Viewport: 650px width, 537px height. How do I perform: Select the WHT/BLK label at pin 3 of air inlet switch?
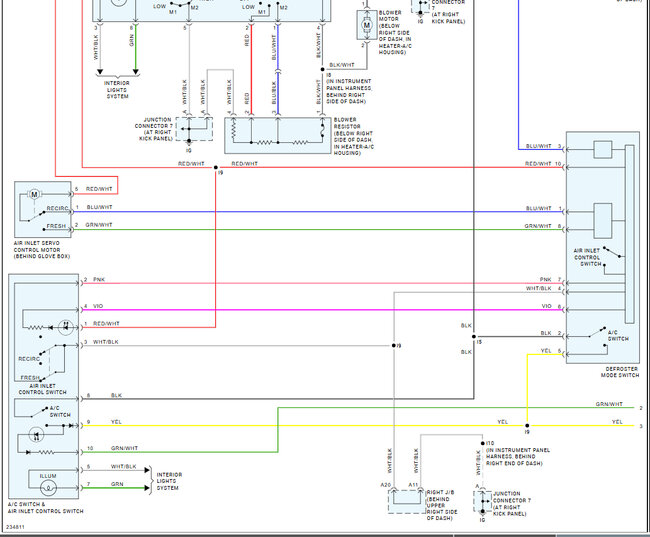[x=106, y=342]
